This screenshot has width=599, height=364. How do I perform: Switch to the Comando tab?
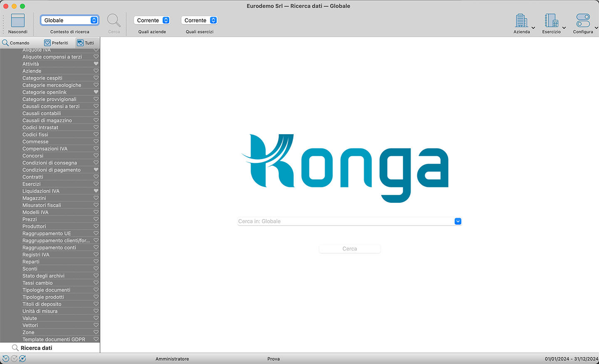tap(16, 43)
